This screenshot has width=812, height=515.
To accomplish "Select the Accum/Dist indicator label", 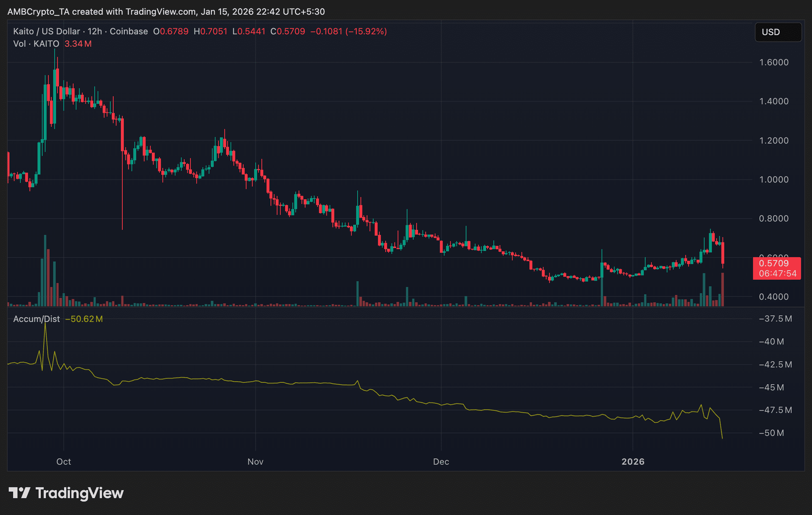I will pos(37,319).
